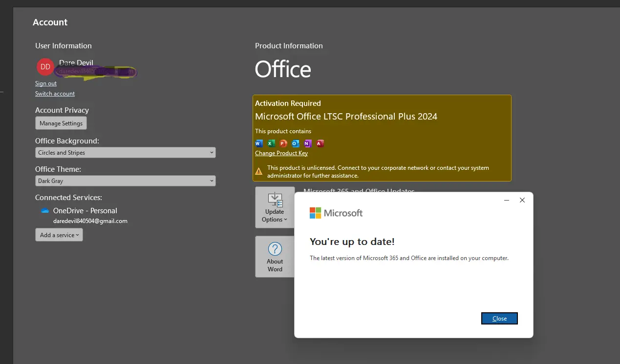Click the Activation Required heading
Viewport: 620px width, 364px height.
[x=288, y=103]
